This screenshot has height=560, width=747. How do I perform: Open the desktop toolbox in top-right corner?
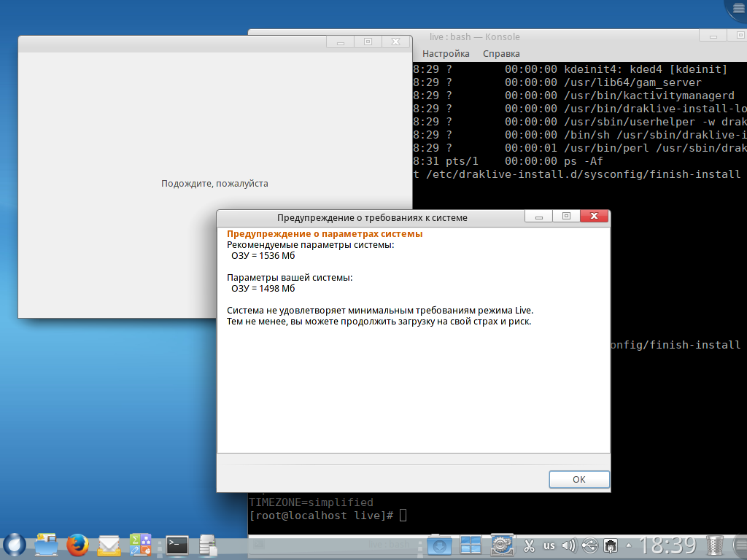click(x=738, y=9)
